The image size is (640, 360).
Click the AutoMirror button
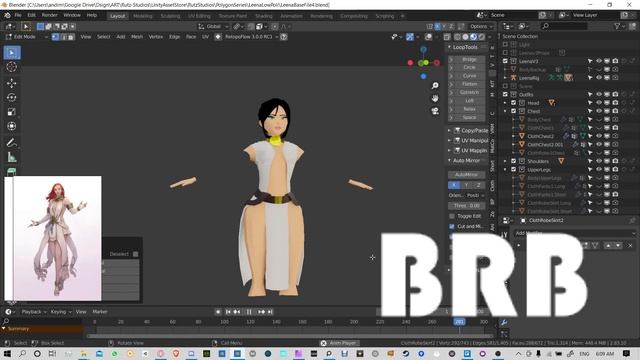[x=467, y=175]
